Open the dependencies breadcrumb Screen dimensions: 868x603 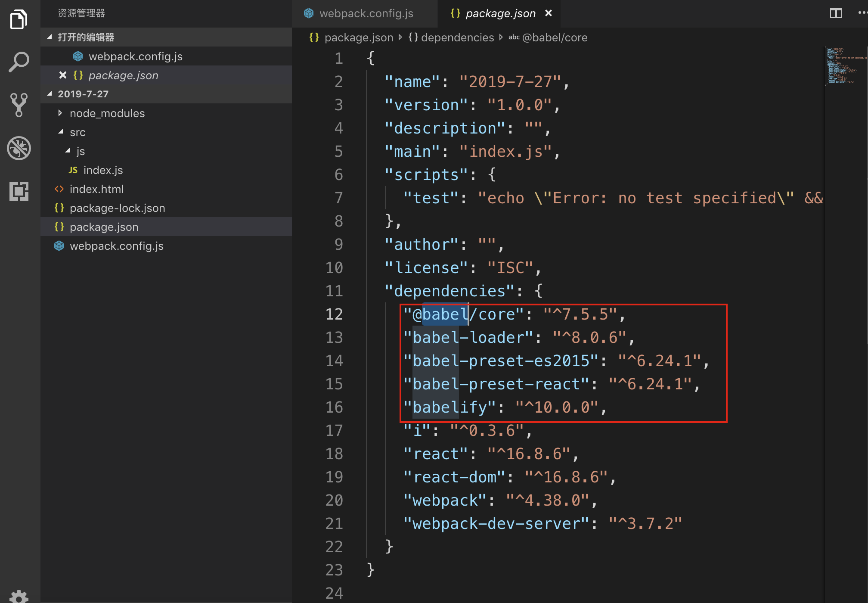(457, 37)
